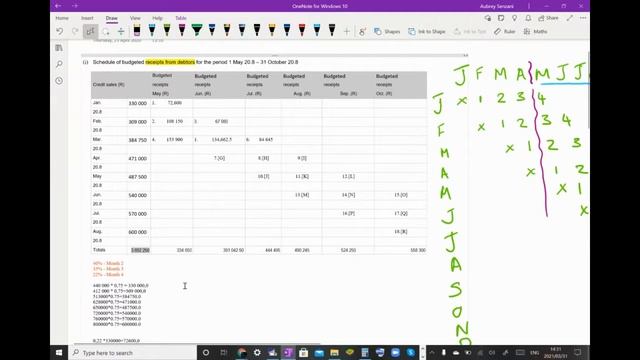This screenshot has height=360, width=640.
Task: Open the Action Center notifications
Action: pos(578,353)
